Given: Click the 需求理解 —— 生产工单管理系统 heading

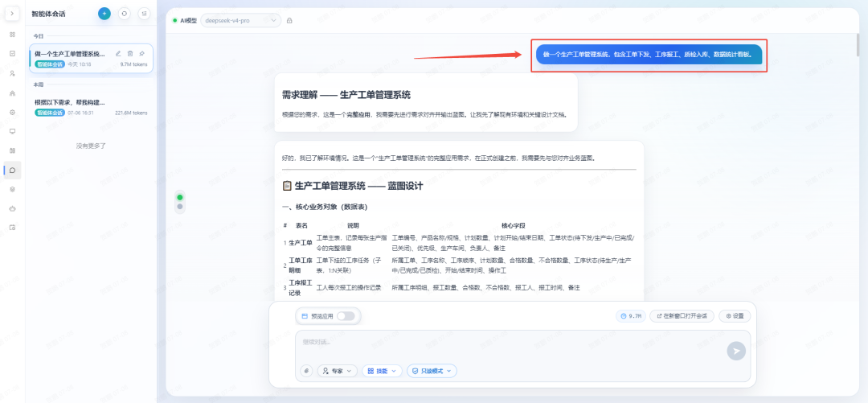Looking at the screenshot, I should click(346, 95).
